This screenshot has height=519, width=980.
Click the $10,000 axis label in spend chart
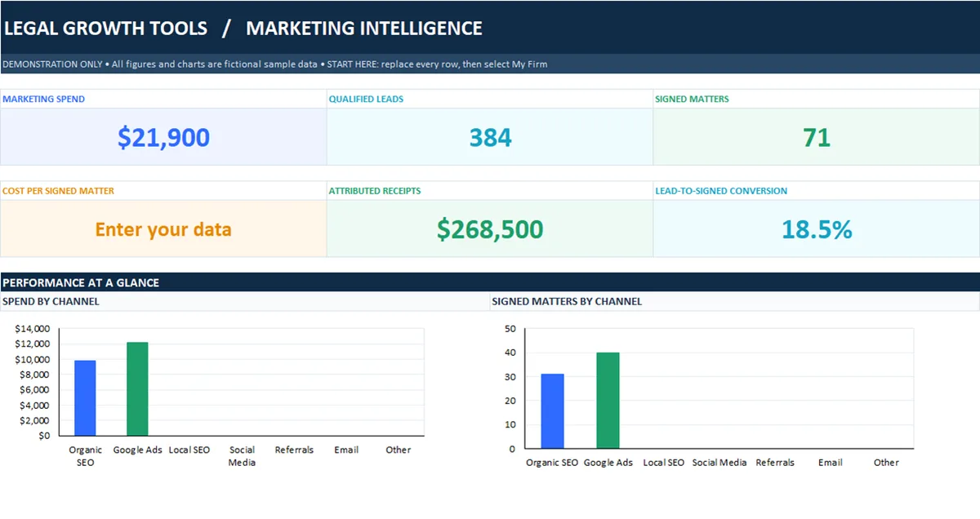(33, 360)
